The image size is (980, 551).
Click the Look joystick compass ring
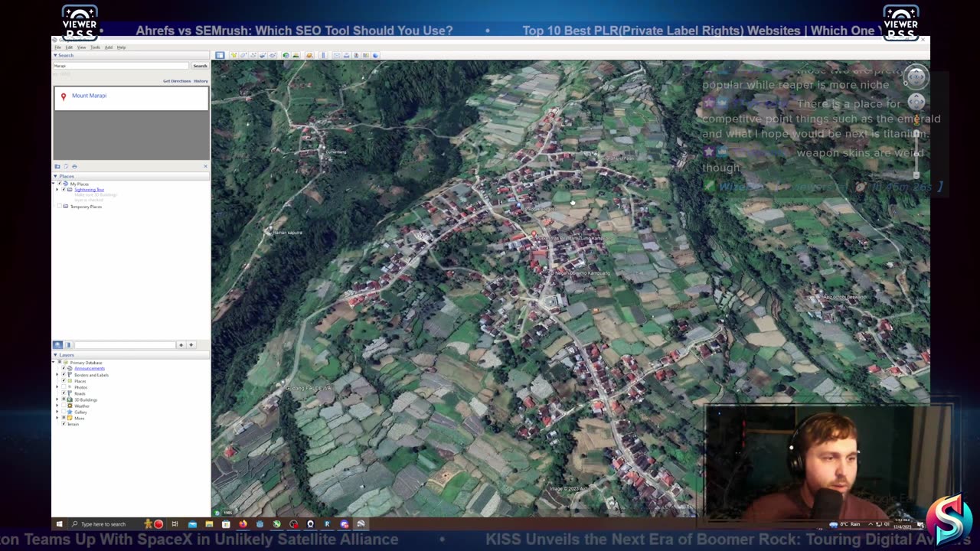click(916, 76)
